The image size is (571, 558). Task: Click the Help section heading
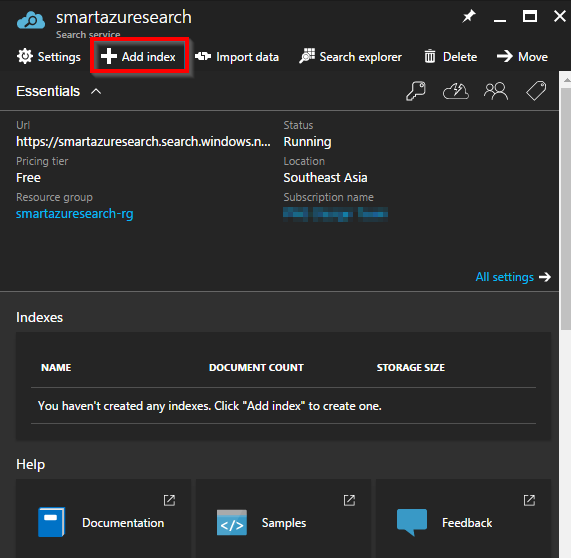[31, 464]
